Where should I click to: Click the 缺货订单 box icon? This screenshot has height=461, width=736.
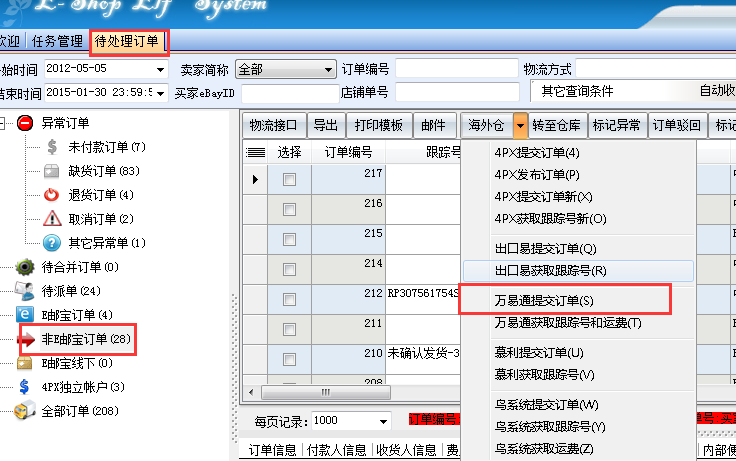(51, 171)
